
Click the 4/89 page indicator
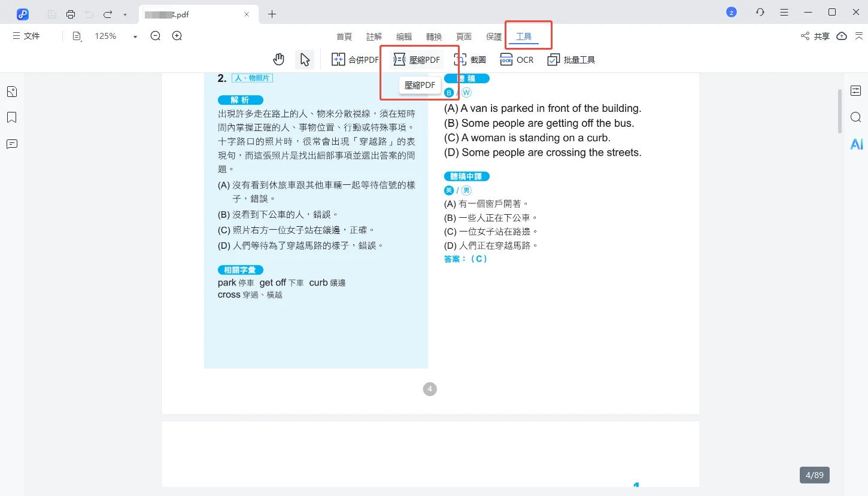click(x=814, y=475)
